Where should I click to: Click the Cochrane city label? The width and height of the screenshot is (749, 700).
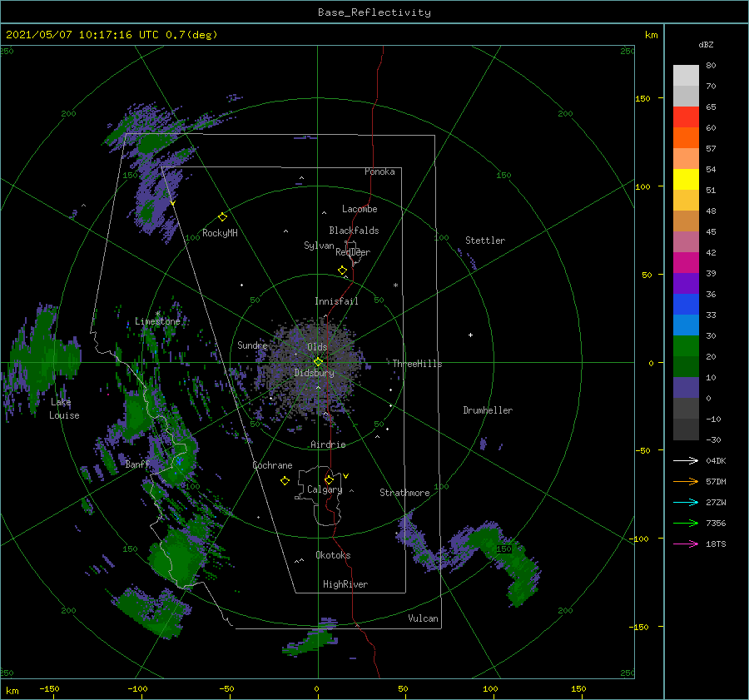pos(272,465)
